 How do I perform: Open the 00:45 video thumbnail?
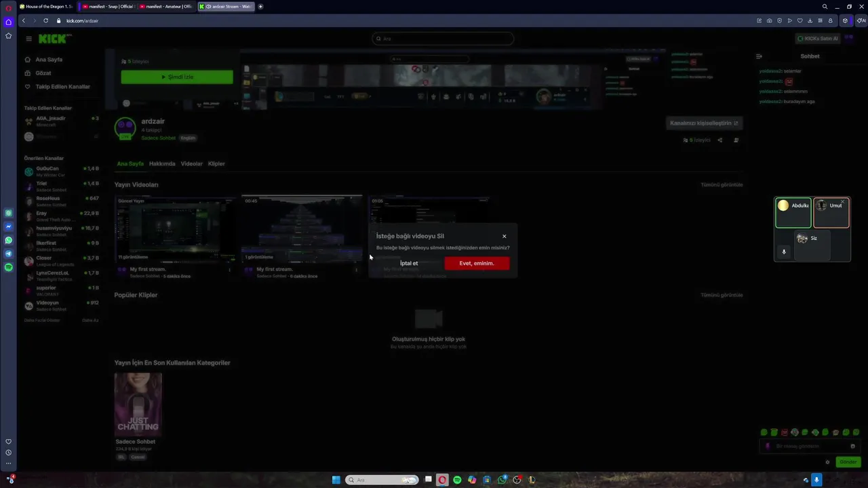(x=302, y=230)
